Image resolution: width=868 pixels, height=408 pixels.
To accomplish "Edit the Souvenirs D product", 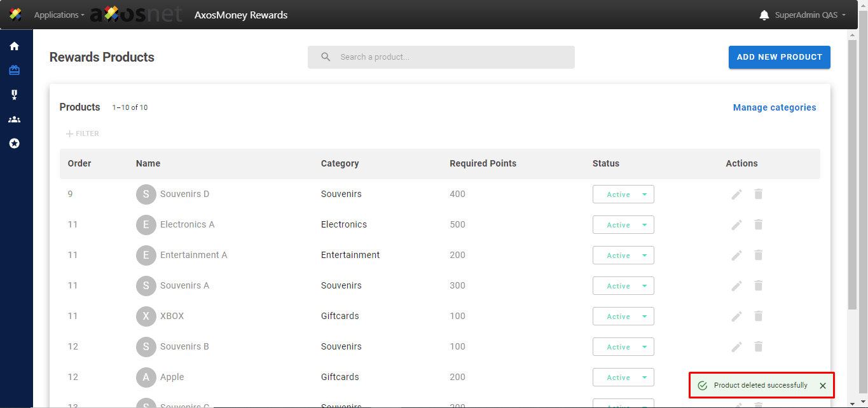I will pyautogui.click(x=736, y=194).
